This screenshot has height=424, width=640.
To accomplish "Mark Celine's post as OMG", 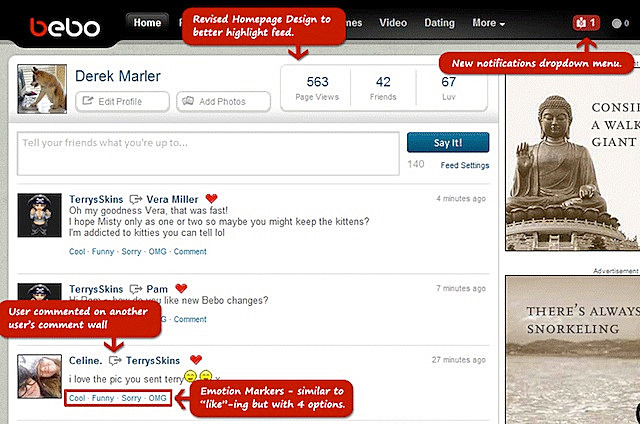I will [158, 398].
